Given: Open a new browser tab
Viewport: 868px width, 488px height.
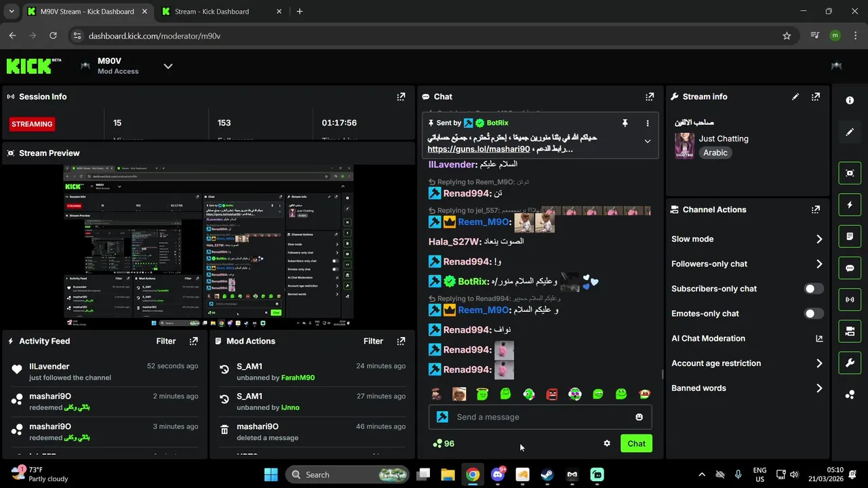Looking at the screenshot, I should click(x=300, y=12).
